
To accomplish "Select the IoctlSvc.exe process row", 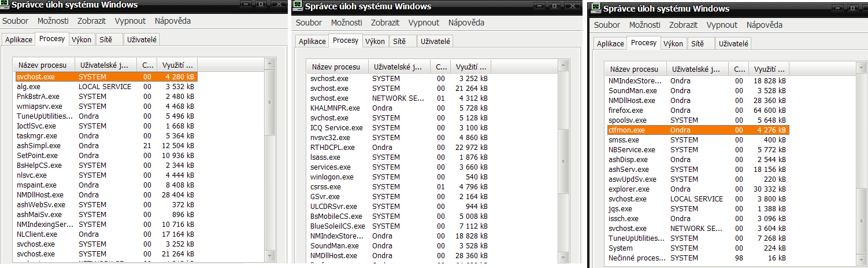I will click(106, 126).
